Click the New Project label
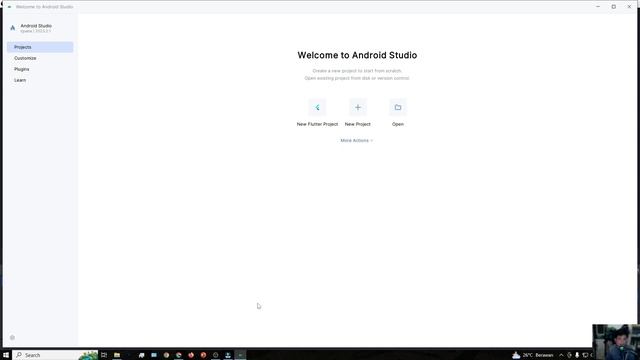This screenshot has height=360, width=640. (x=358, y=124)
